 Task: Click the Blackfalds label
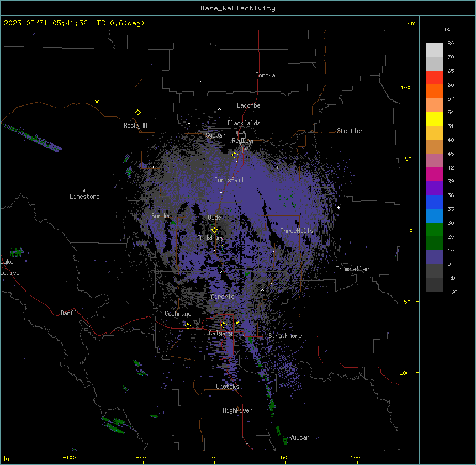[x=244, y=123]
